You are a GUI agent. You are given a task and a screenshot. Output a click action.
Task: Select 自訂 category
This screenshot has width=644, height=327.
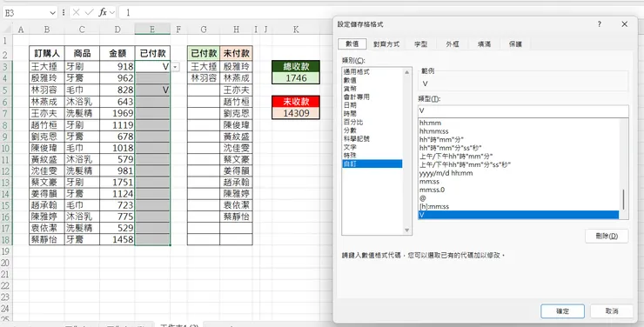tap(372, 163)
